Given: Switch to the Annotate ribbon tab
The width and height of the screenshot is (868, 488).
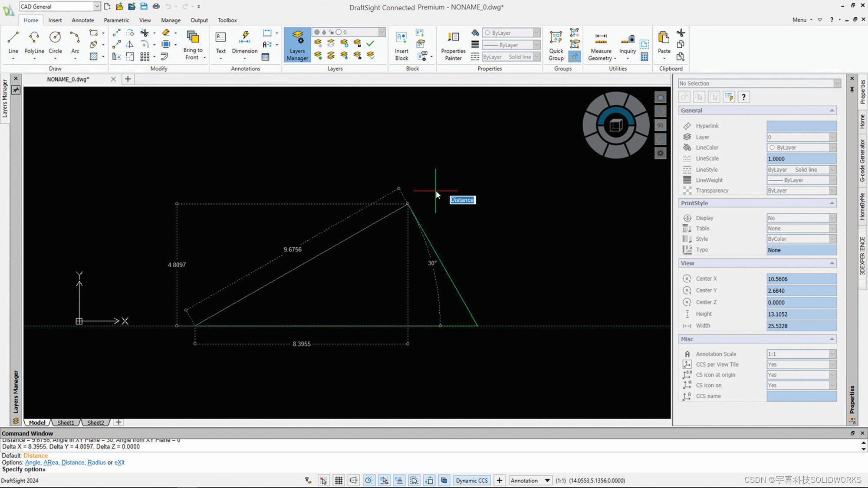Looking at the screenshot, I should [x=82, y=20].
